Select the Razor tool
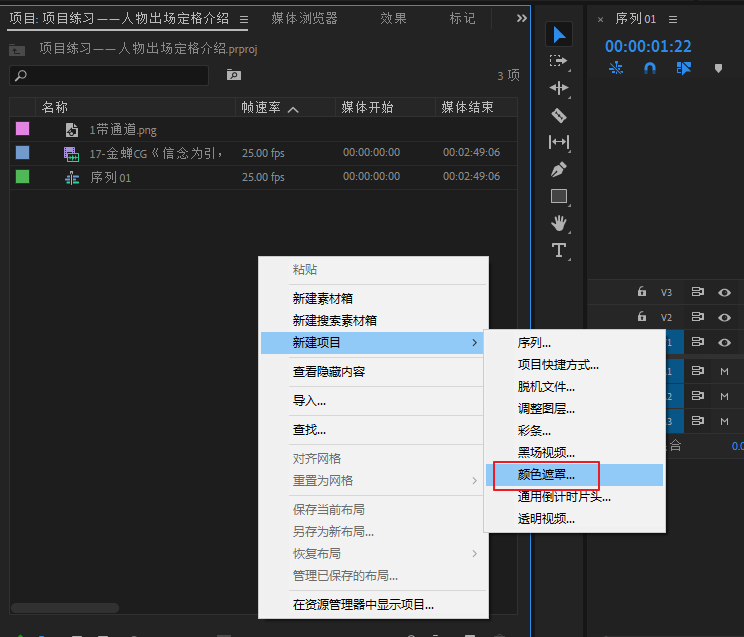Image resolution: width=744 pixels, height=637 pixels. tap(559, 115)
